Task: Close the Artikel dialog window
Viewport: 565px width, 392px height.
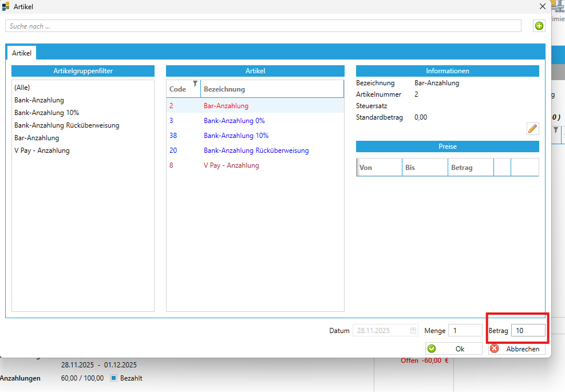Action: coord(543,6)
